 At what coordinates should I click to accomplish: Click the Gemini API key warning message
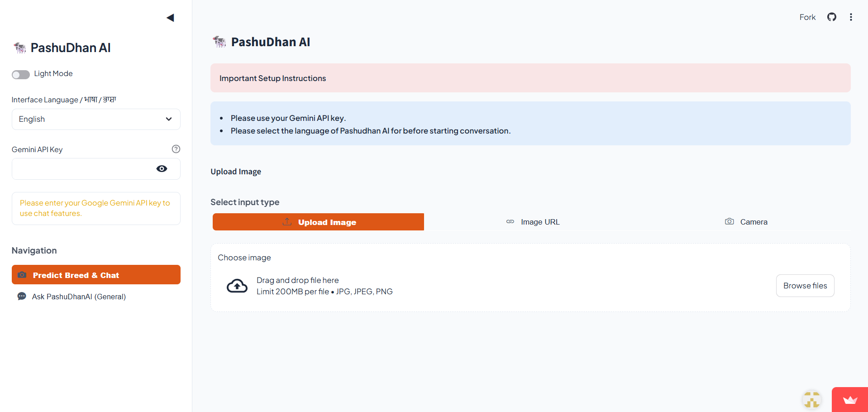(x=96, y=208)
